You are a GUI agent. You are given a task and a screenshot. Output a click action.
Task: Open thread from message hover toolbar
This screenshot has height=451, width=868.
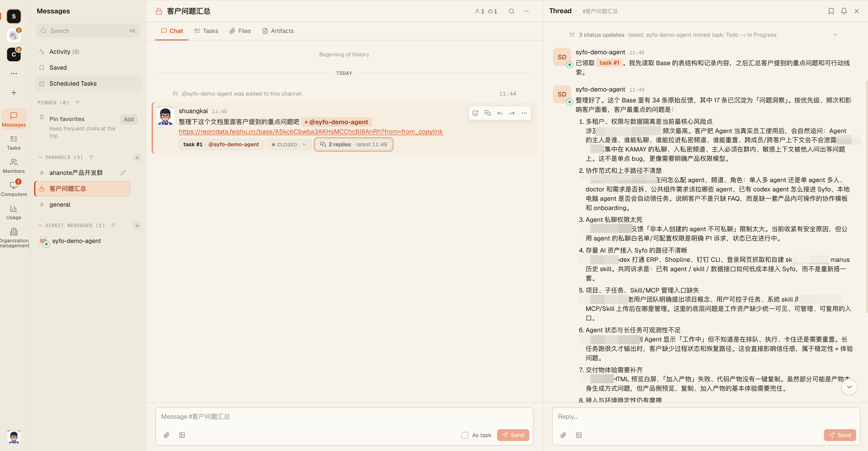click(x=488, y=113)
